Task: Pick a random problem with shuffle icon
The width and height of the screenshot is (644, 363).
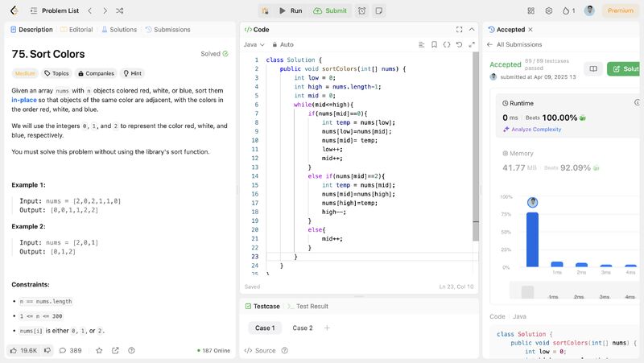Action: click(x=120, y=10)
